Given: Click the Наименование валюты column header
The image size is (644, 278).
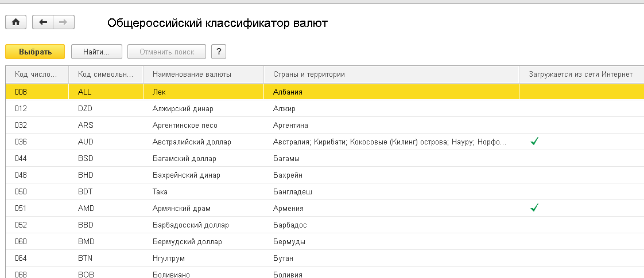Looking at the screenshot, I should [x=192, y=75].
